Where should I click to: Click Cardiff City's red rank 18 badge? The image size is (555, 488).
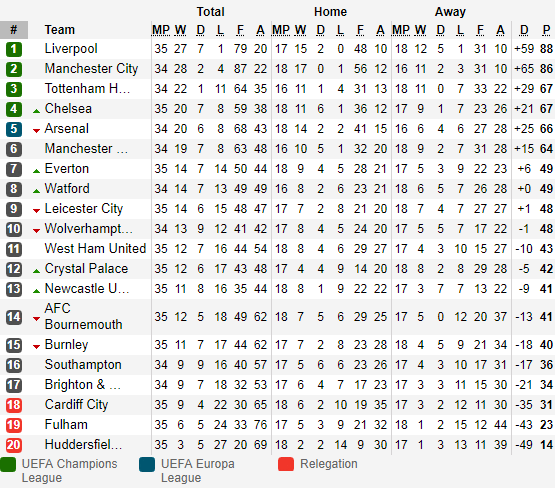tap(14, 405)
